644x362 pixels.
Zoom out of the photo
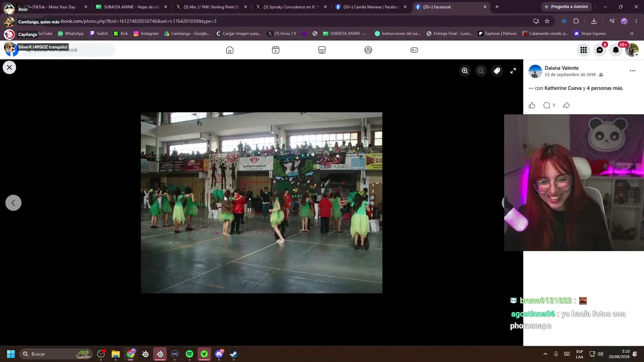click(x=481, y=71)
